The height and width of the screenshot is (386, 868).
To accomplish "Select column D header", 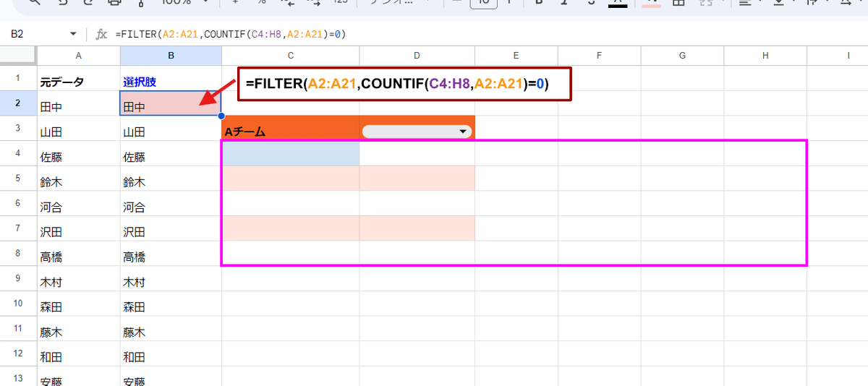I will coord(417,55).
